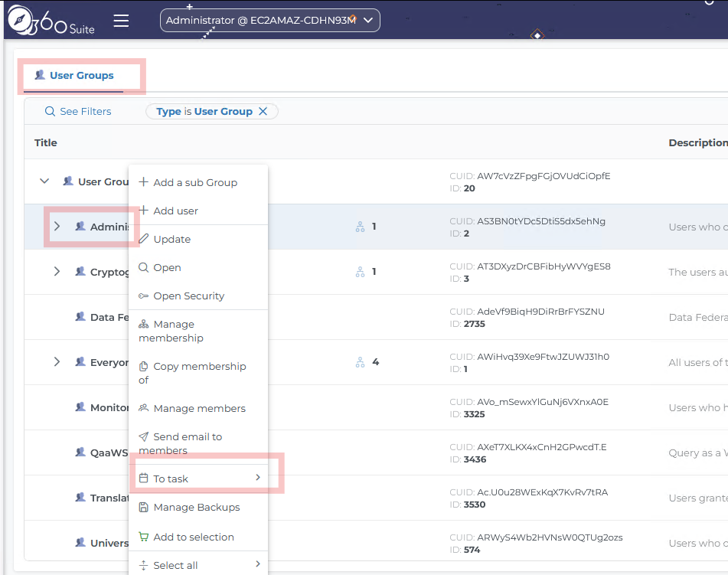
Task: Expand the Cryptographic group row
Action: pos(57,271)
